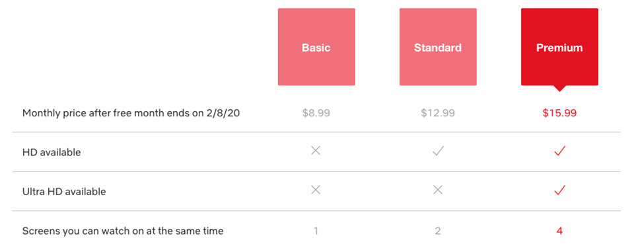Click the Monthly price row label
This screenshot has width=644, height=248.
131,113
